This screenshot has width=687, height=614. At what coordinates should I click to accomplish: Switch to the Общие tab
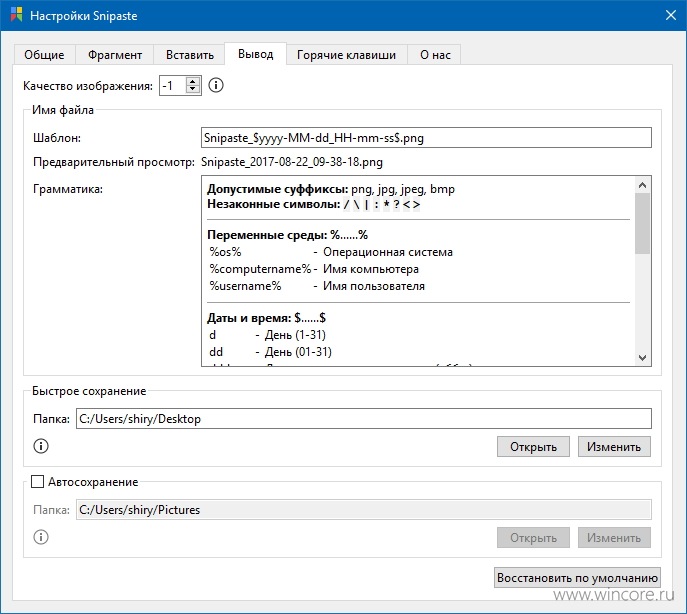tap(44, 55)
